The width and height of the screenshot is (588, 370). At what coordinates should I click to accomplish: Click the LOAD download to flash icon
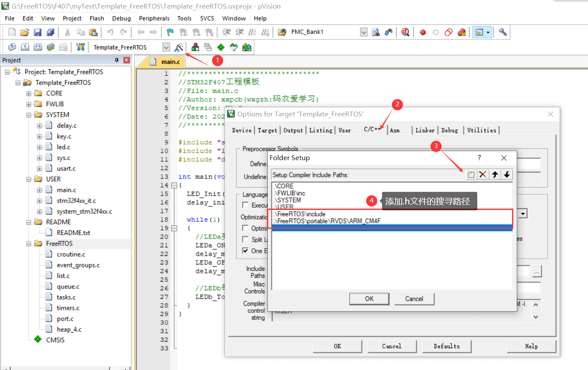(81, 47)
